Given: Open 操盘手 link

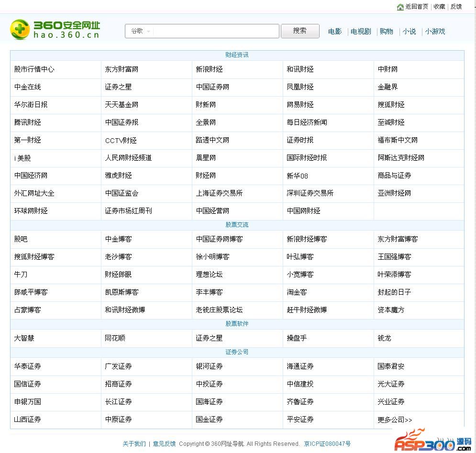Looking at the screenshot, I should click(x=297, y=338).
